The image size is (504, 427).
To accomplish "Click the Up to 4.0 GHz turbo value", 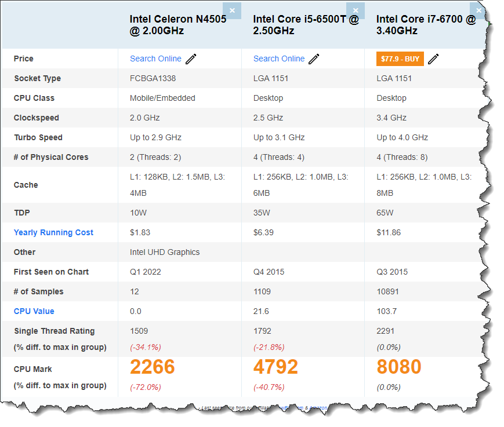I will tap(403, 137).
